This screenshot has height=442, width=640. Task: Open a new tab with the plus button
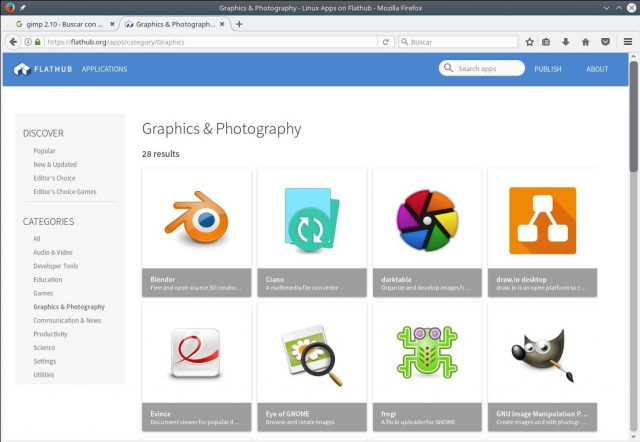point(239,24)
